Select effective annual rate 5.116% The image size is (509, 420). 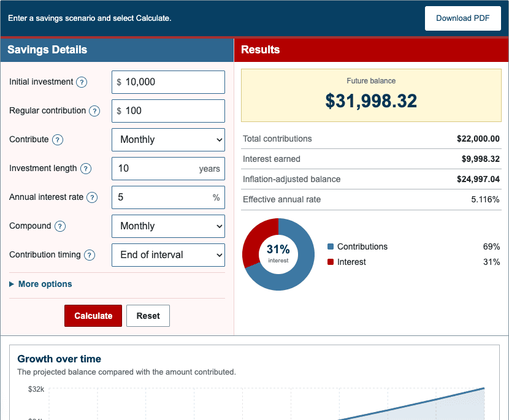pyautogui.click(x=485, y=199)
